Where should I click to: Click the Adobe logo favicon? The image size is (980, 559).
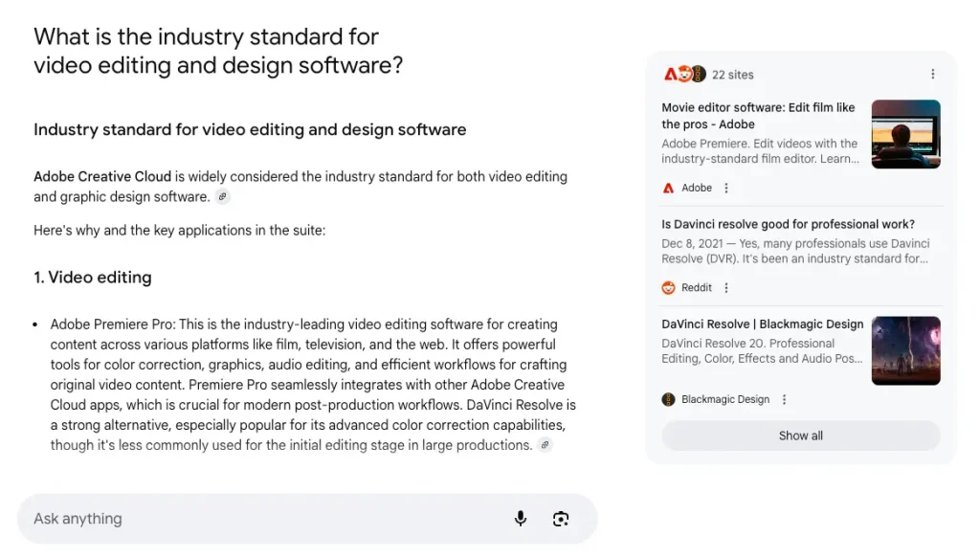point(668,188)
